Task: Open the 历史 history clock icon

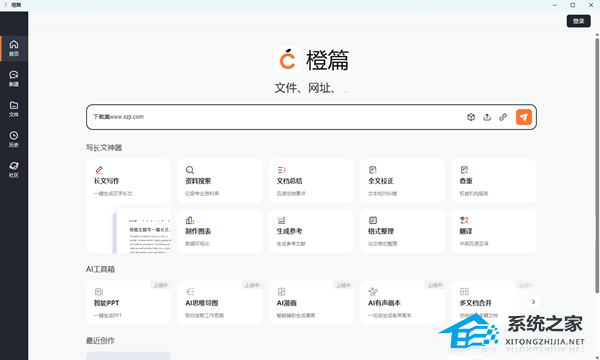Action: pyautogui.click(x=14, y=139)
